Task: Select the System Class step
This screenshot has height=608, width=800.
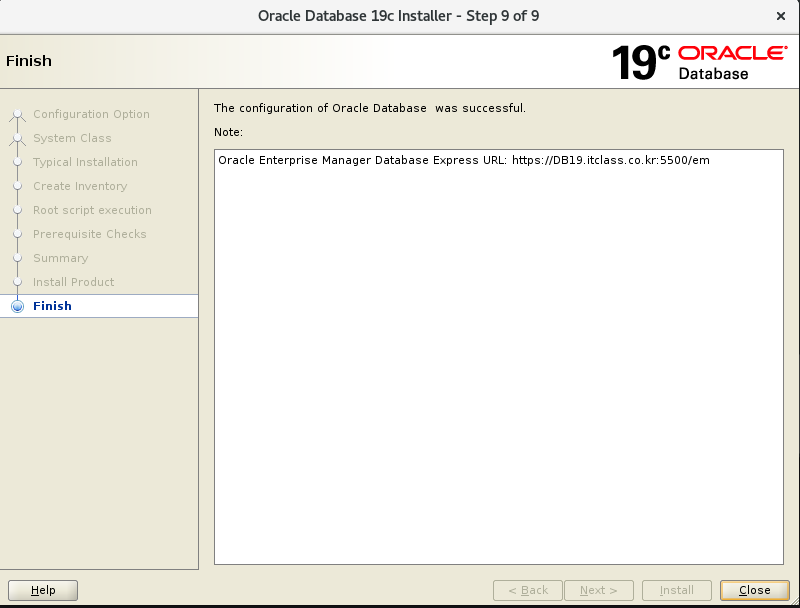Action: pos(72,138)
